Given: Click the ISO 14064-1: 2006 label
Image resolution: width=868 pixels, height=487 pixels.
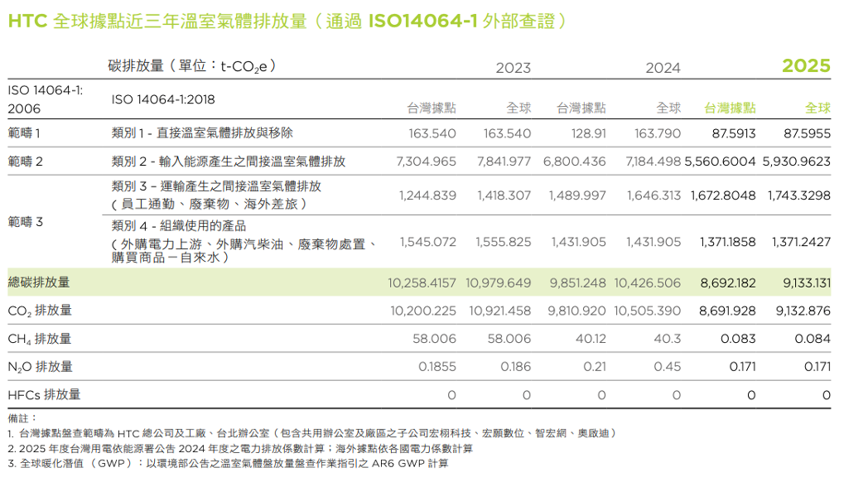Looking at the screenshot, I should [46, 99].
